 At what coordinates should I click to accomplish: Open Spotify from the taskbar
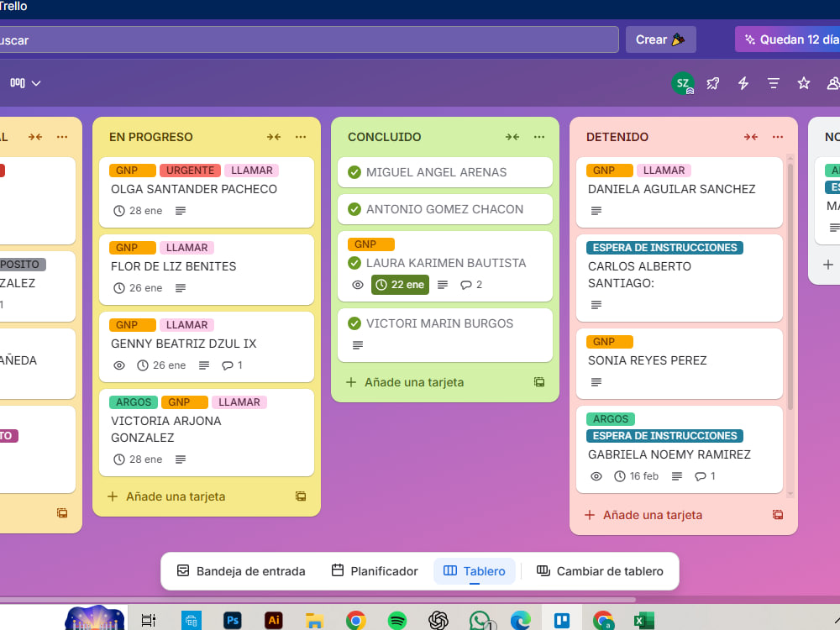pos(397,621)
